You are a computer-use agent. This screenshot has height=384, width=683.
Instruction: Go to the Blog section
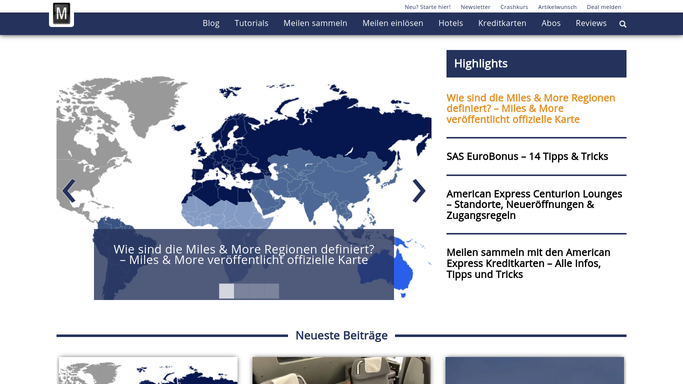(211, 23)
